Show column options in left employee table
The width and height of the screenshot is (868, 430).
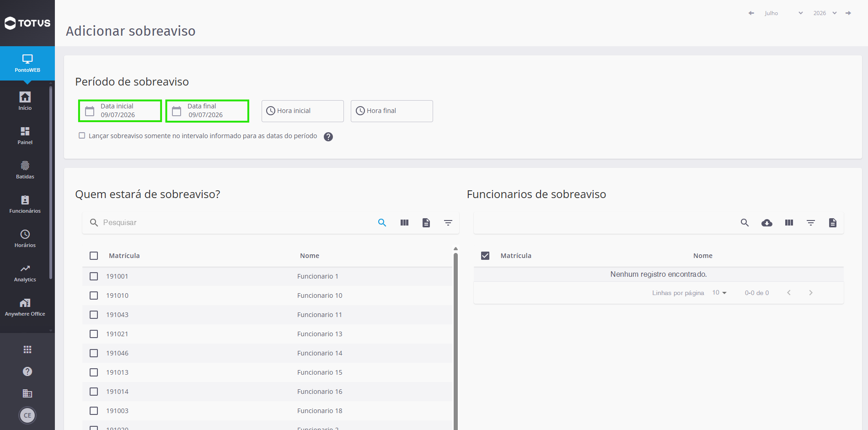coord(404,223)
